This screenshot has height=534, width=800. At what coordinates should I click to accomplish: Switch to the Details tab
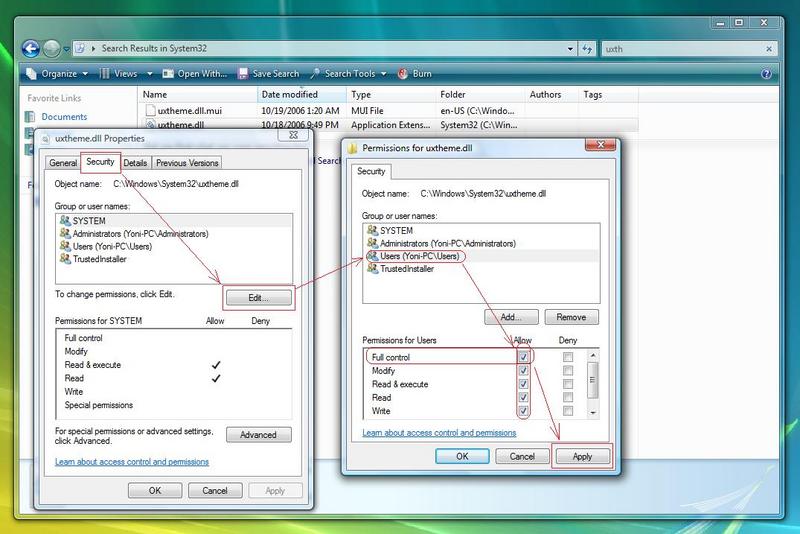pyautogui.click(x=135, y=163)
